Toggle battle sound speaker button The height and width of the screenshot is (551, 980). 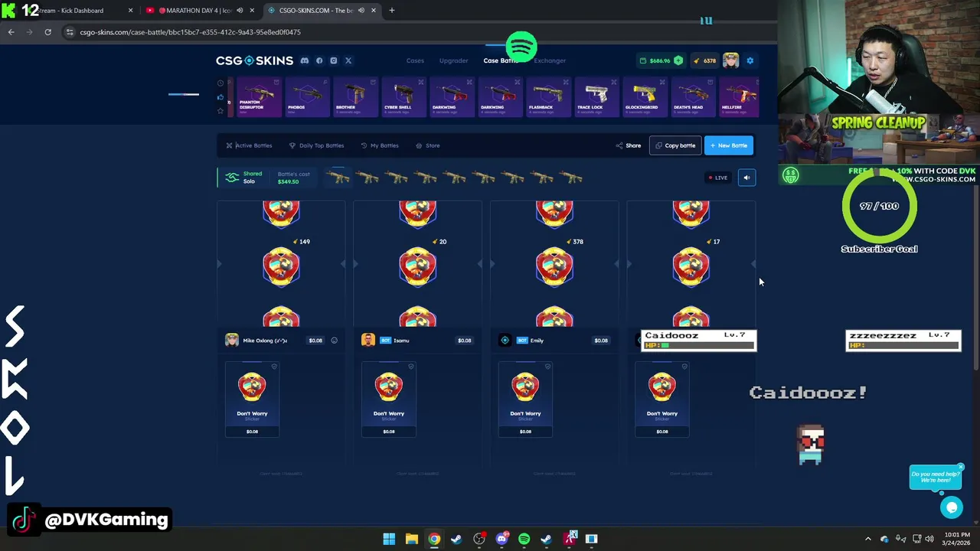coord(746,178)
